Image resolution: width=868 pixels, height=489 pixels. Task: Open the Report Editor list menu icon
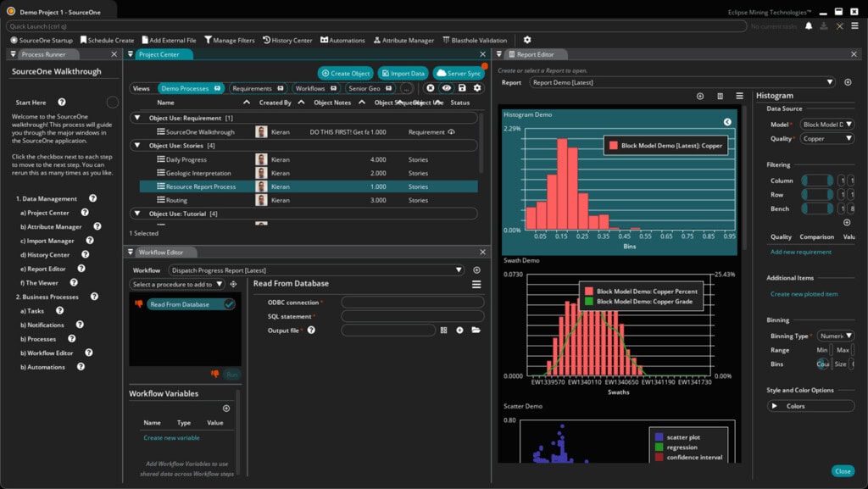(739, 97)
